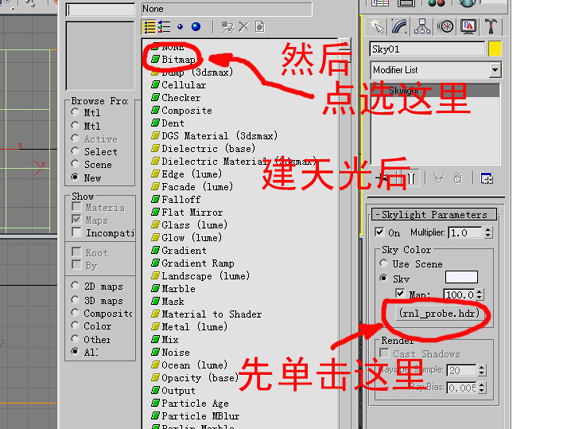Click Update Scene Materials from Library icon
The image size is (567, 429).
click(x=228, y=27)
